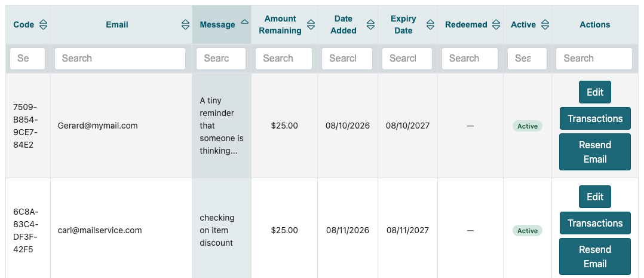Select code 7509-B854-9CE7-84E2
The width and height of the screenshot is (644, 278).
[x=26, y=126]
